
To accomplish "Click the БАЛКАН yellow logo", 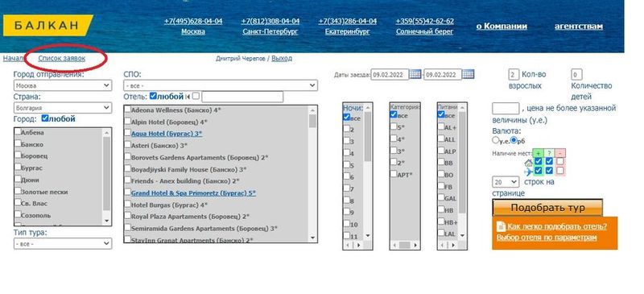I will tap(47, 26).
